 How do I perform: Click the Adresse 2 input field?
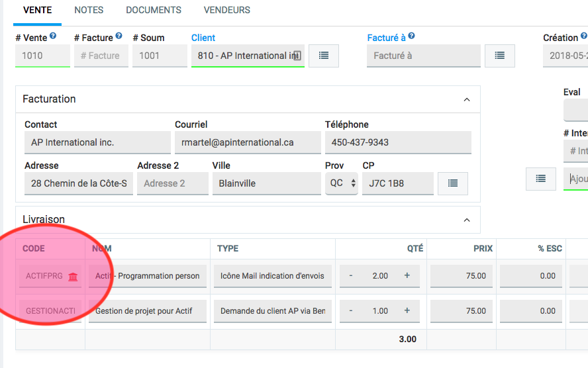172,183
